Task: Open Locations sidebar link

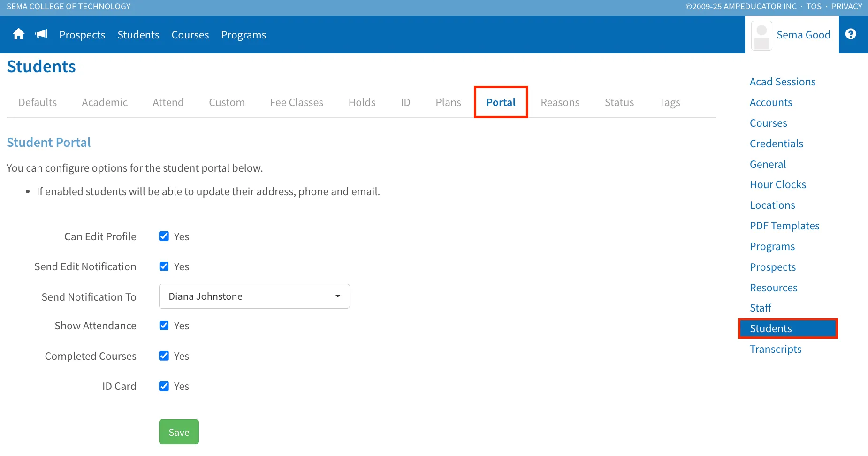Action: coord(772,205)
